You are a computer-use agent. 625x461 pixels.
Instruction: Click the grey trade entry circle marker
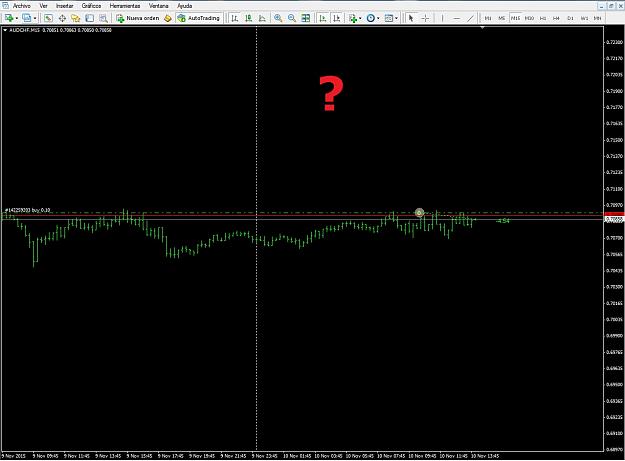tap(419, 213)
